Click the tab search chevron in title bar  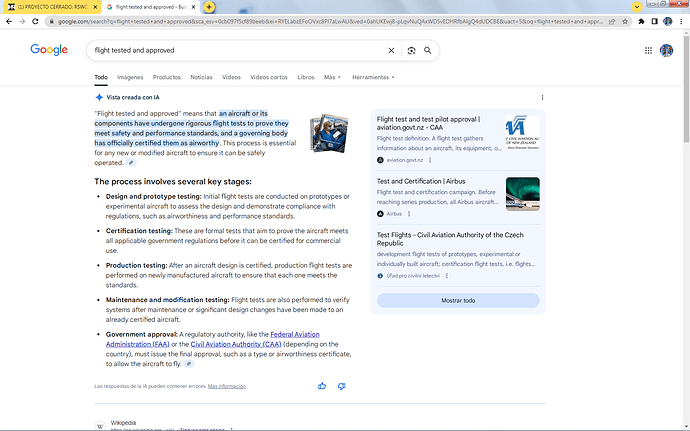pos(637,7)
